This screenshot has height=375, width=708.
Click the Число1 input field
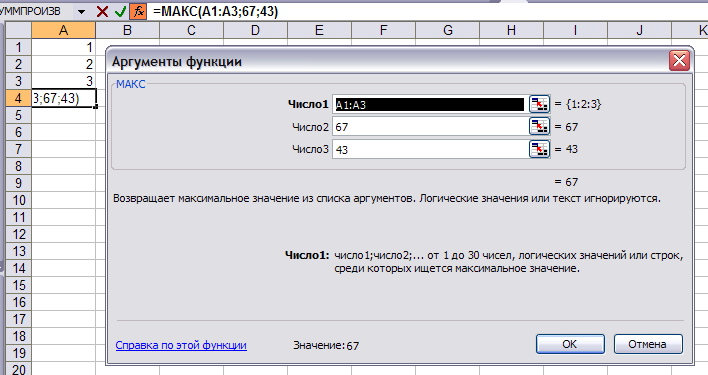click(x=429, y=105)
